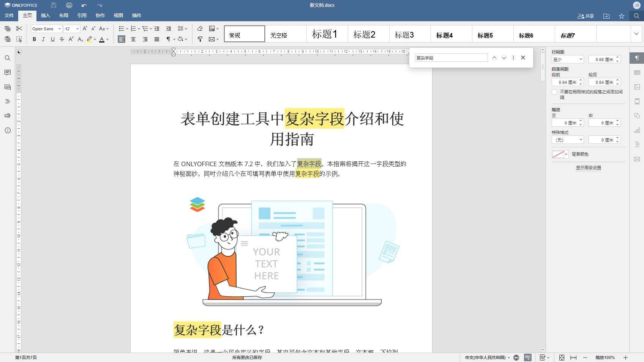Clear text style with the eraser icon

tap(200, 28)
